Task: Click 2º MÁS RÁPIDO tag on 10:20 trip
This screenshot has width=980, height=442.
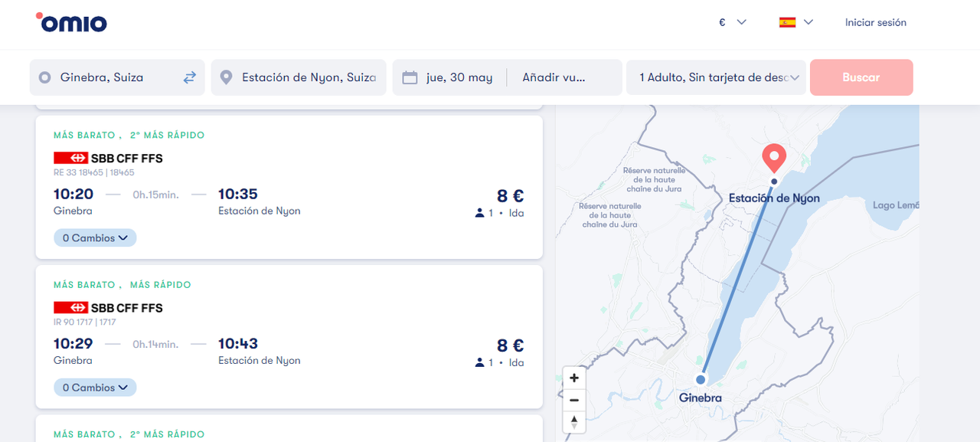Action: coord(168,136)
